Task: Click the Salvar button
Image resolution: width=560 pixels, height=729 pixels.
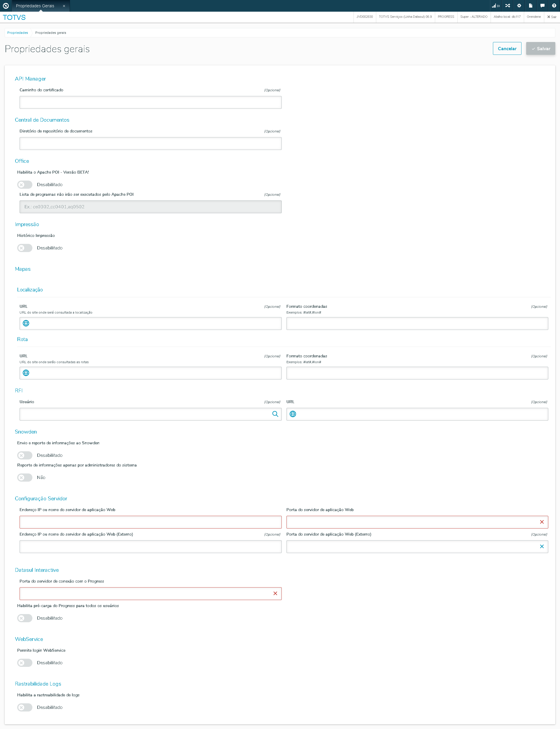Action: tap(540, 49)
